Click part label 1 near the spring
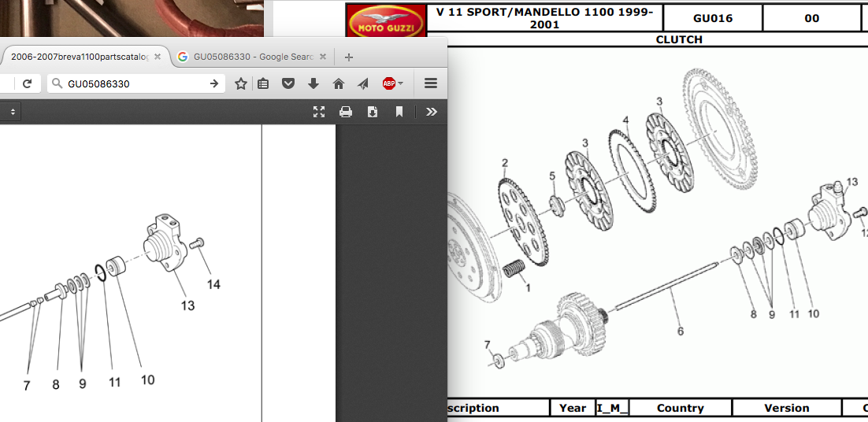The width and height of the screenshot is (868, 422). [528, 287]
